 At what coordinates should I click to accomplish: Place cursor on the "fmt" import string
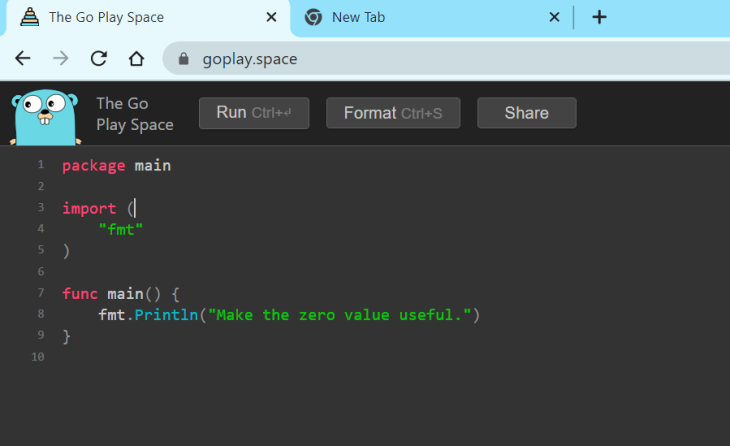pos(121,230)
